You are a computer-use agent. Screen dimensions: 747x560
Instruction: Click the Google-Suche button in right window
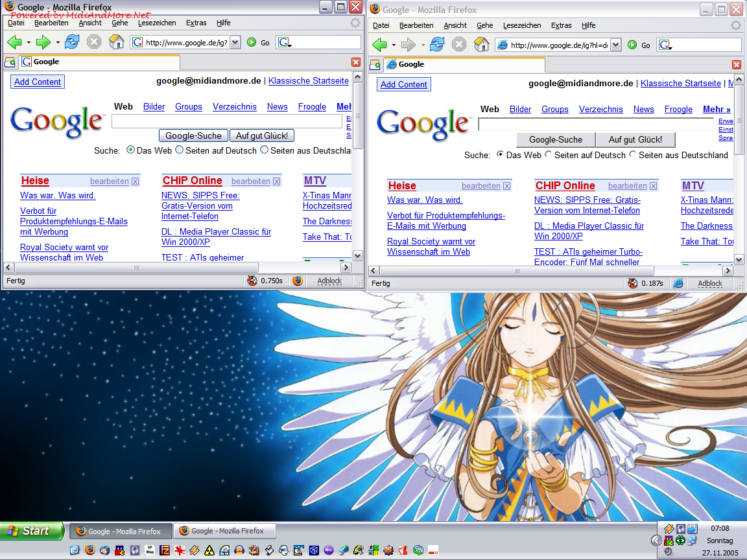tap(556, 139)
